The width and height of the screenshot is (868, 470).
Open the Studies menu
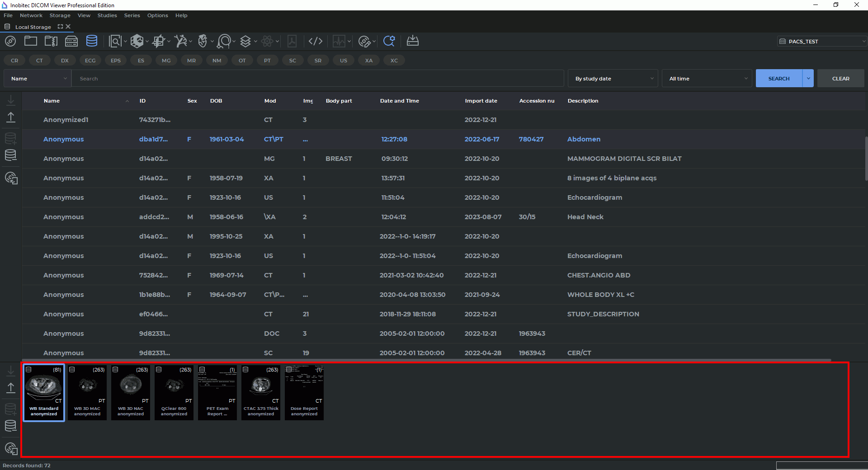tap(107, 15)
